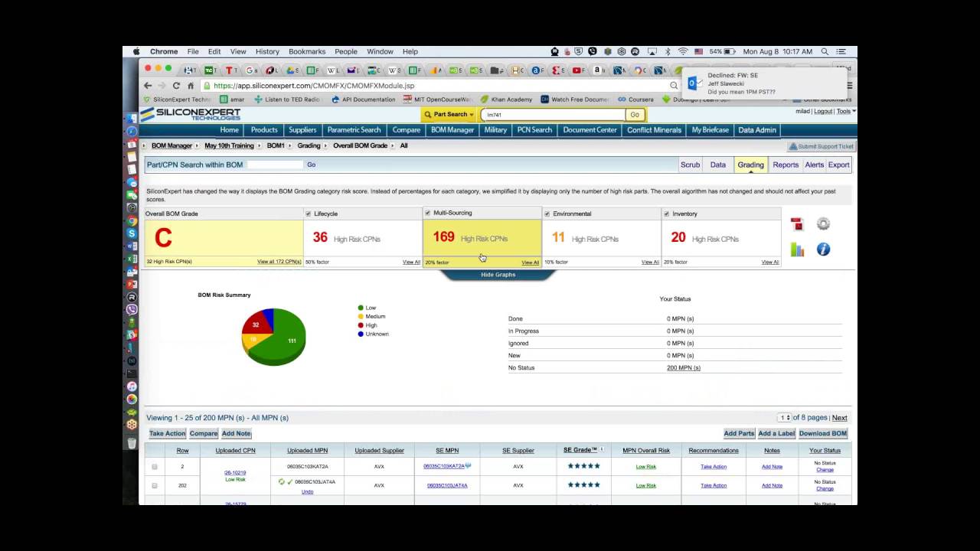The image size is (980, 551).
Task: Open the 06035C103KAT2A SE MPN link
Action: [444, 466]
